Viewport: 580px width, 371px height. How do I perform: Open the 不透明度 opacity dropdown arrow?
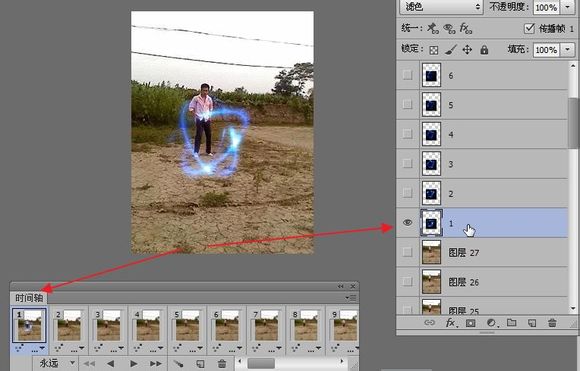(568, 7)
